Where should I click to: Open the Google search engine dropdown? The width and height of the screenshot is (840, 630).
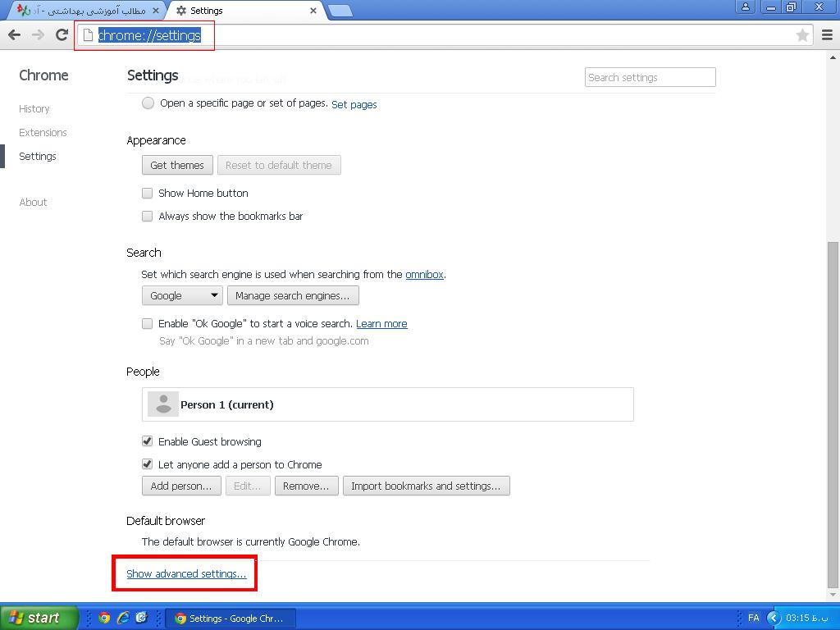click(182, 295)
